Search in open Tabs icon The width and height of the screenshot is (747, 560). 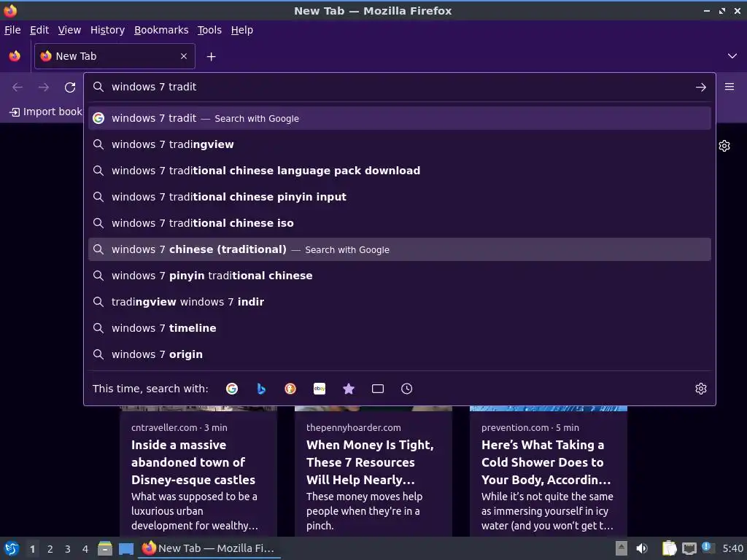378,389
